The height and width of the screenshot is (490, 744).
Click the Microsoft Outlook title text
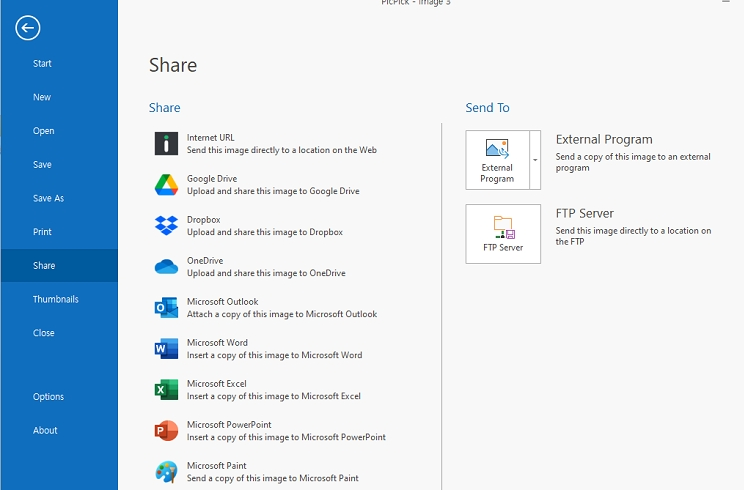click(x=223, y=302)
